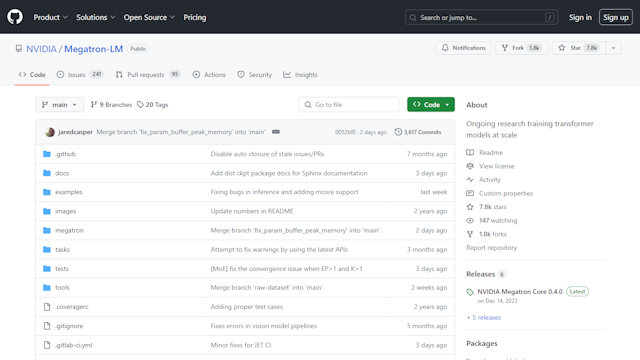Image resolution: width=640 pixels, height=360 pixels.
Task: Click the tools folder icon
Action: point(47,287)
